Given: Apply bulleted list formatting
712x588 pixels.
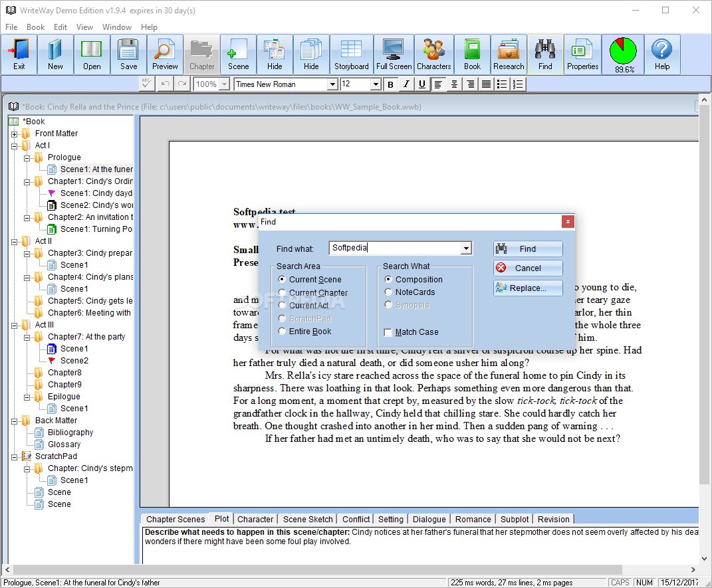Looking at the screenshot, I should [502, 84].
